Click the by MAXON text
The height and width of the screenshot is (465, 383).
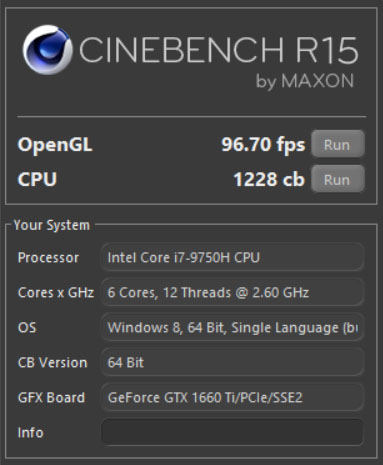[x=305, y=81]
